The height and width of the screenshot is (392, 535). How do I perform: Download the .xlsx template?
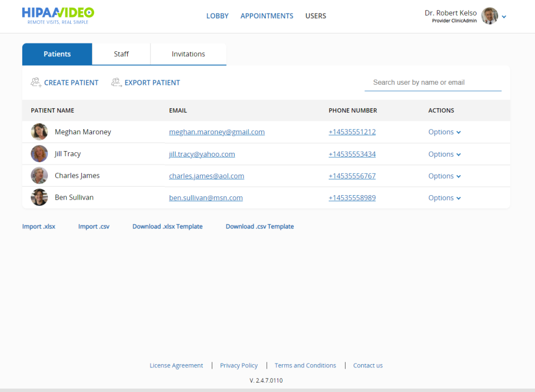tap(168, 226)
